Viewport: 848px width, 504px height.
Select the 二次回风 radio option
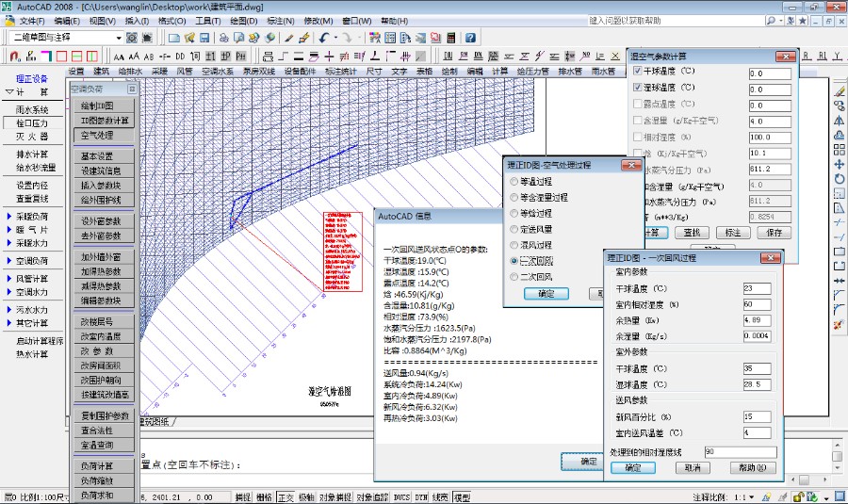513,277
